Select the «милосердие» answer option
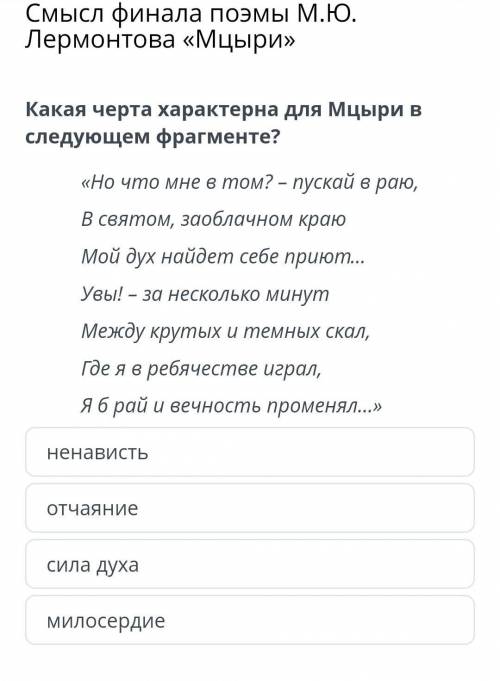The height and width of the screenshot is (681, 500). coord(250,620)
